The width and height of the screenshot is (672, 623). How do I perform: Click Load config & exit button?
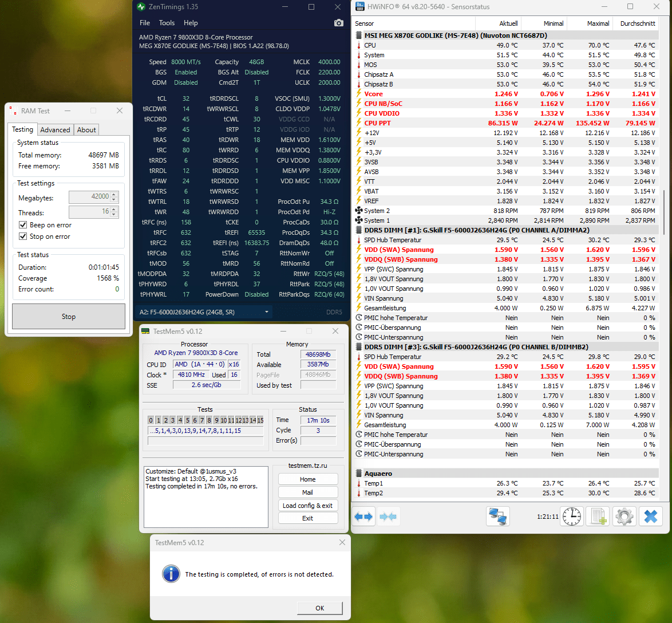tap(308, 506)
